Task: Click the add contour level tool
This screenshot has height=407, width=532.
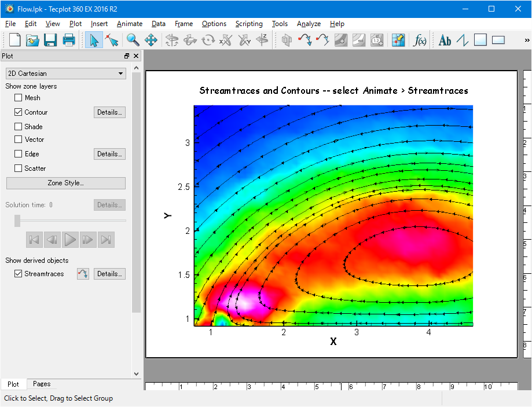Action: pyautogui.click(x=340, y=40)
